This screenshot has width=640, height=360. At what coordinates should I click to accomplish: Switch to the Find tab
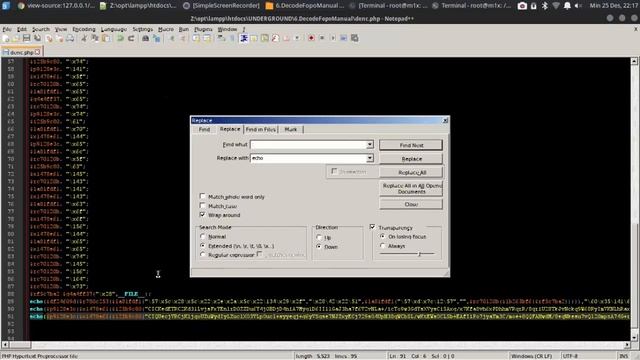(204, 129)
